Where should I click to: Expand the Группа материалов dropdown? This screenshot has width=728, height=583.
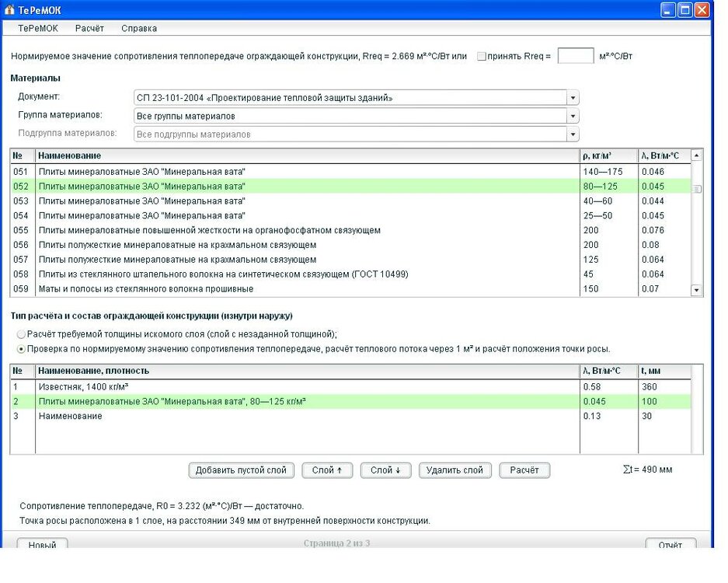[x=573, y=116]
